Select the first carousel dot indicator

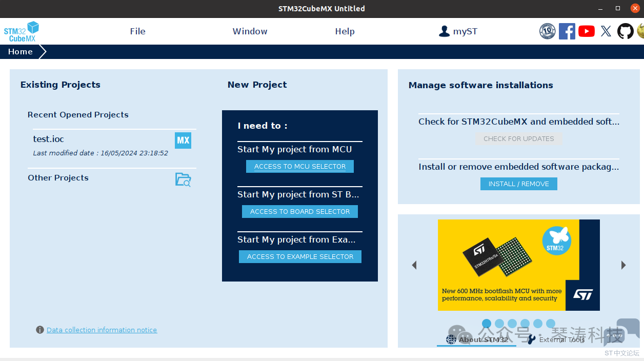click(x=487, y=324)
